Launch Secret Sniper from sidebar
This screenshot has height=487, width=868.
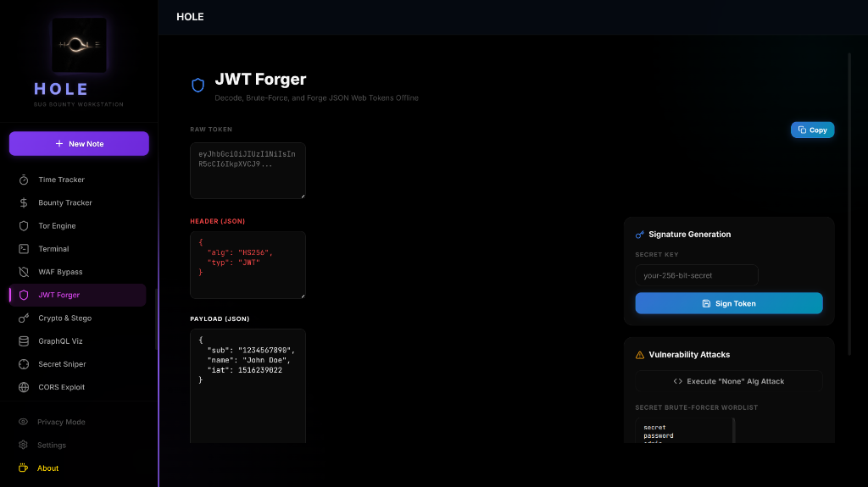pos(77,364)
